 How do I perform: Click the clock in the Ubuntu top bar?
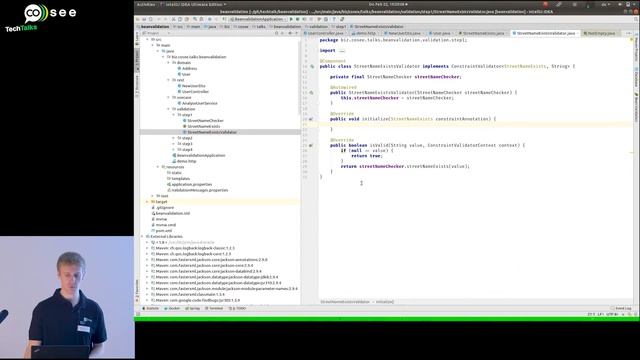click(x=388, y=4)
